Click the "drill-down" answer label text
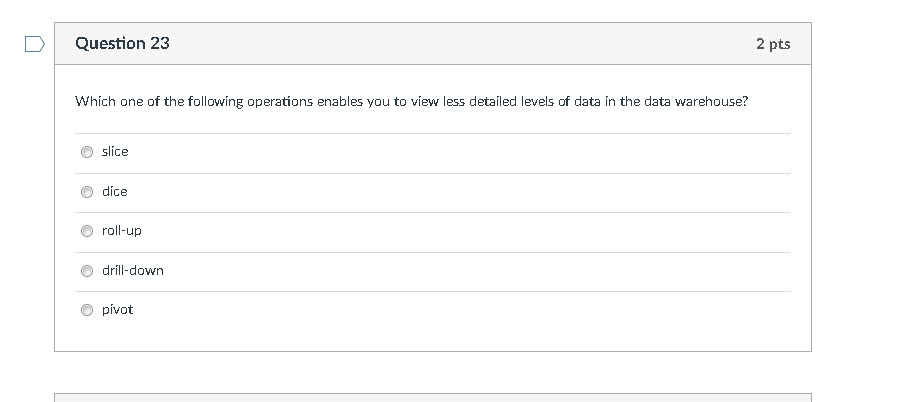Screen dimensions: 918x402 [133, 270]
